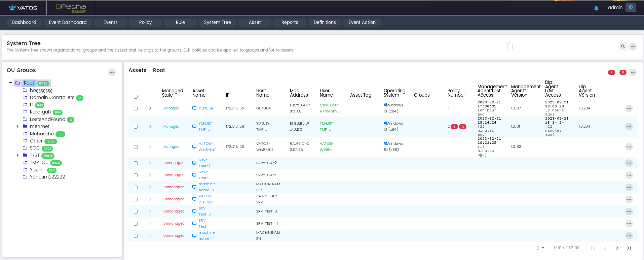Click the admin user label
644x260 pixels.
pyautogui.click(x=615, y=7)
